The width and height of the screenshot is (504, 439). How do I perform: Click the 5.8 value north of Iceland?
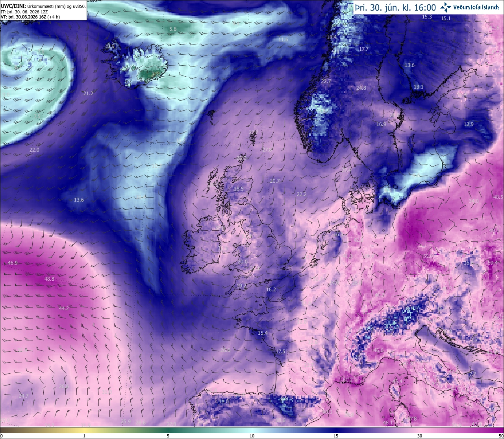pos(173,29)
